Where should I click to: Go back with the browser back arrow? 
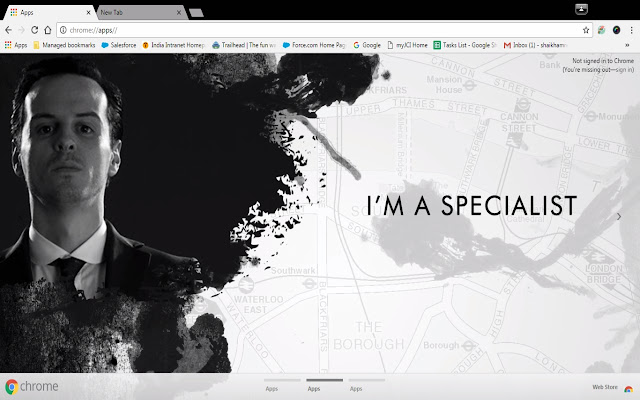pos(8,30)
